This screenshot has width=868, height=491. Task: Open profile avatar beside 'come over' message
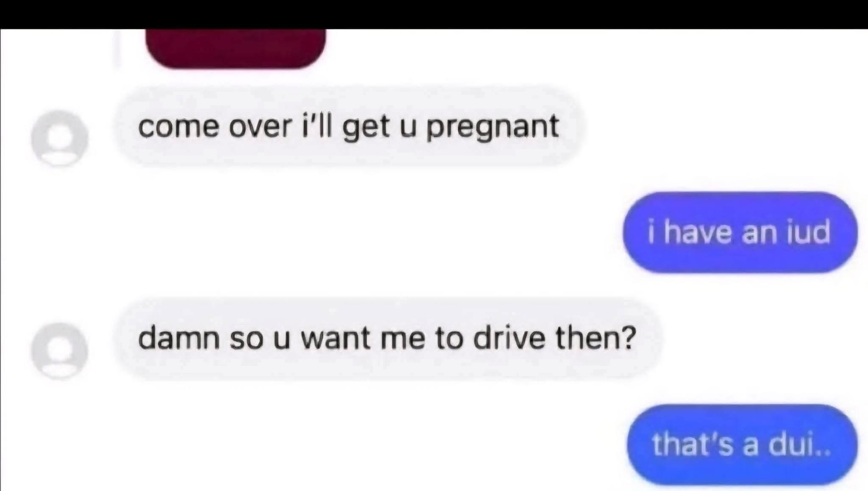tap(60, 139)
